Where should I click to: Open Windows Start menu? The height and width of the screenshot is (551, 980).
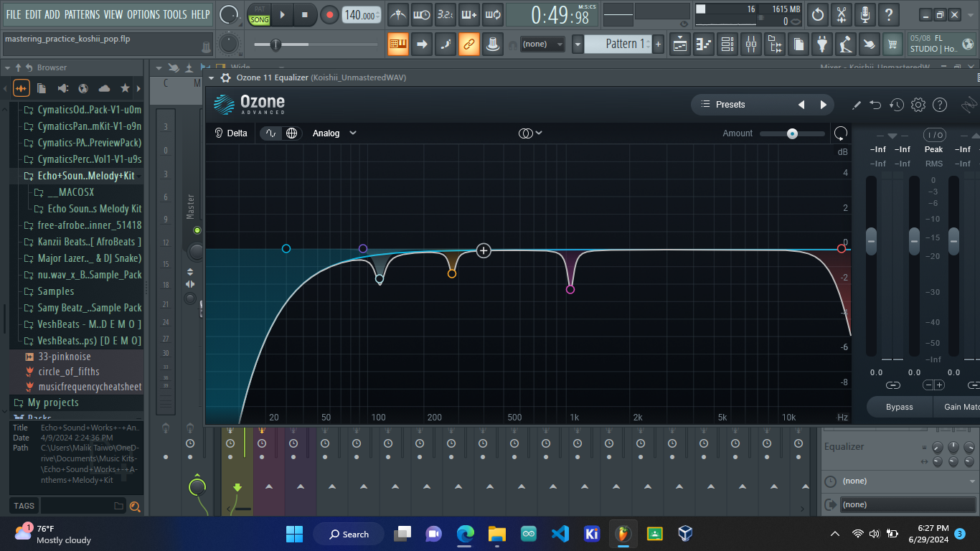point(294,534)
